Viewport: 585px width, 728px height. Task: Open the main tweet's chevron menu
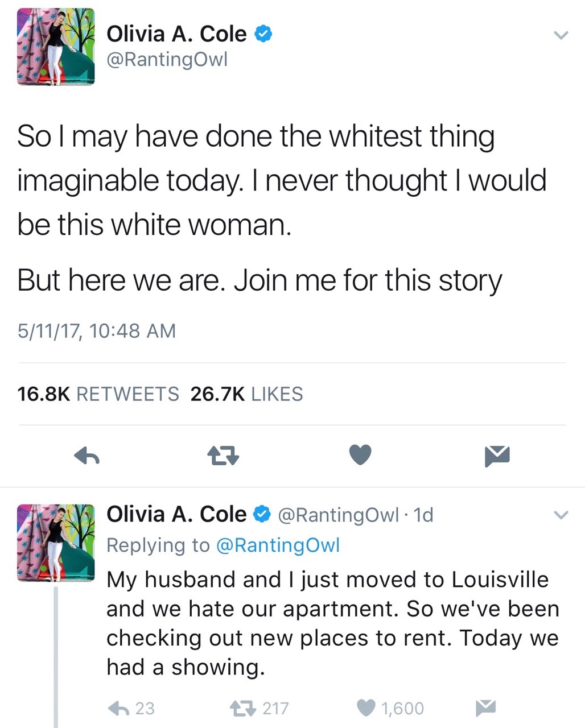coord(561,35)
